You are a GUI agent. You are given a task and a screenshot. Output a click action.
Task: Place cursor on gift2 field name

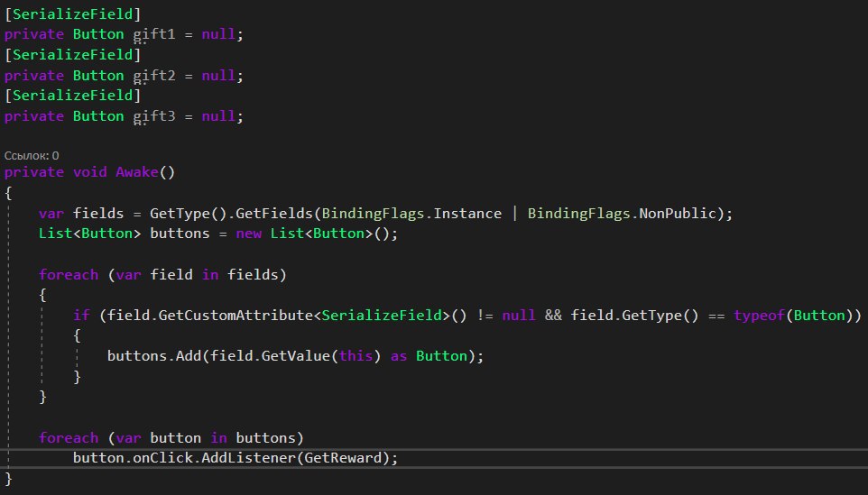tap(154, 75)
